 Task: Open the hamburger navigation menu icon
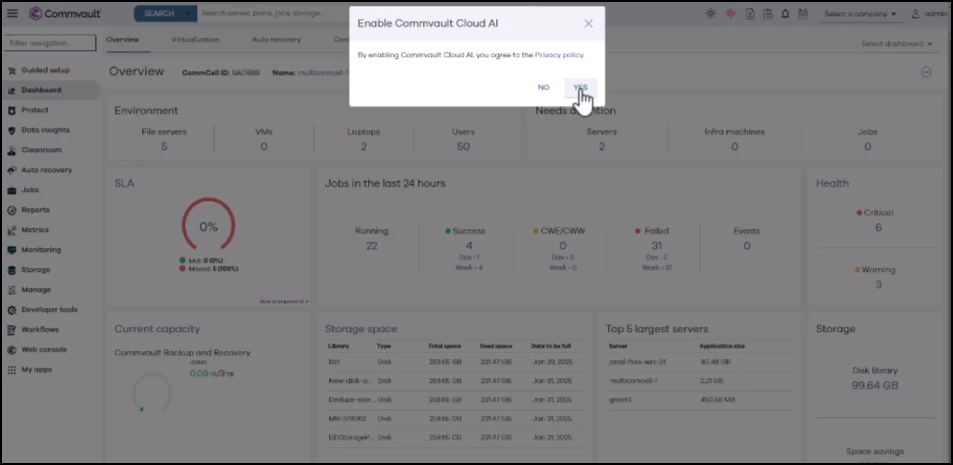coord(12,13)
